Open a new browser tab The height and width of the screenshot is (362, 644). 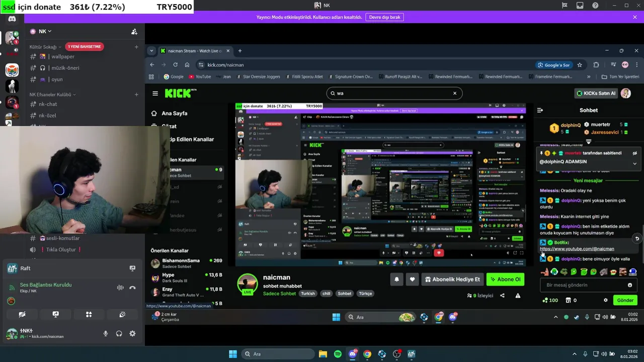click(240, 51)
